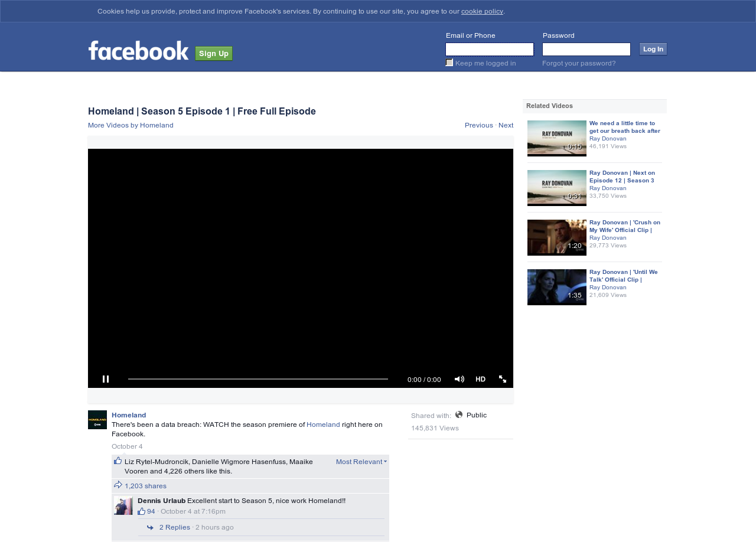Open Dennis Urlaub's profile name
The image size is (756, 542).
click(x=161, y=501)
